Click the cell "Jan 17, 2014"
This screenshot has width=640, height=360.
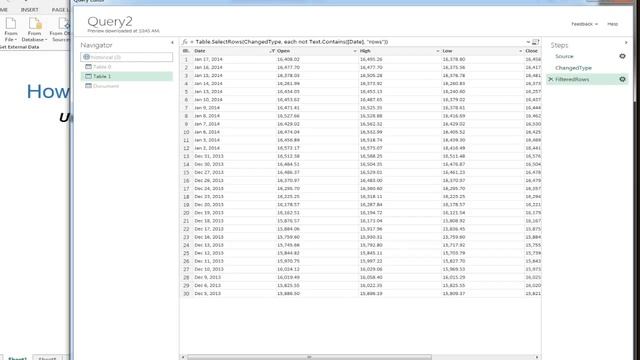[208, 59]
